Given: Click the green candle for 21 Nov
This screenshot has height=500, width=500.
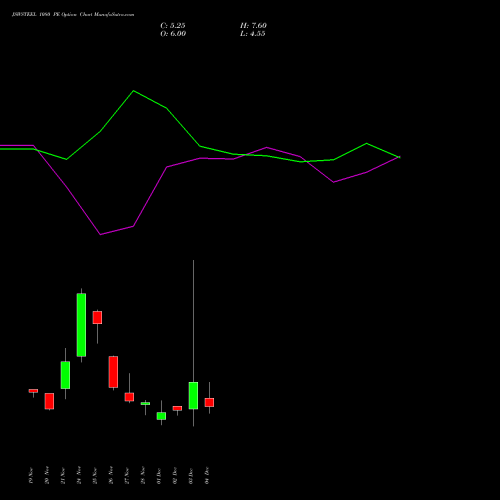Looking at the screenshot, I should point(65,375).
